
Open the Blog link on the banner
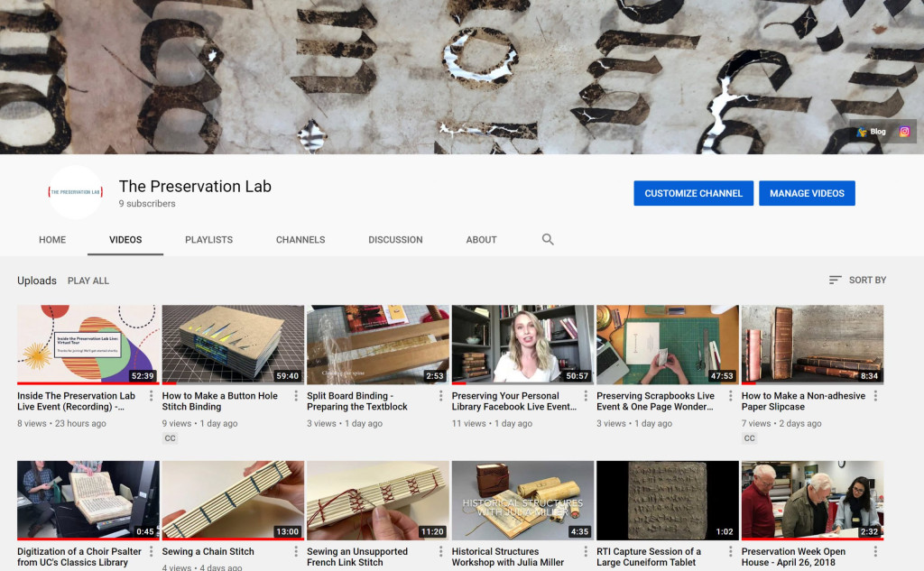[x=871, y=132]
